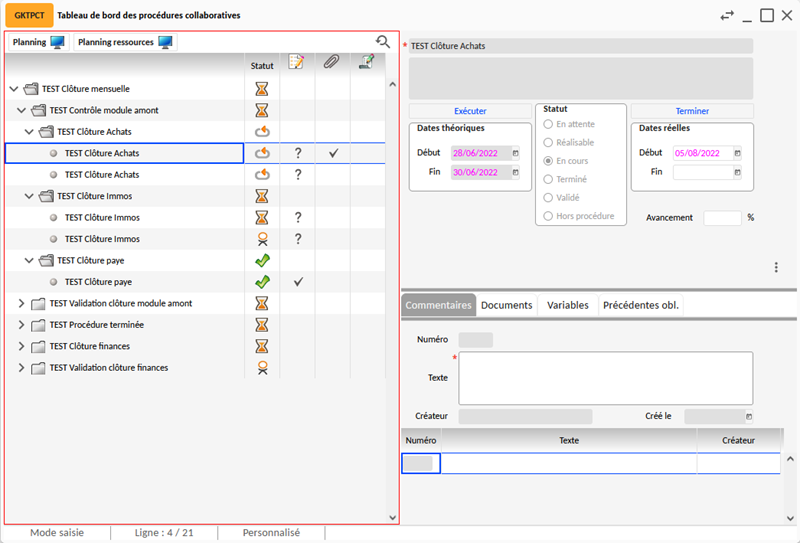800x543 pixels.
Task: Open the three-dot vertical options menu
Action: [x=776, y=267]
